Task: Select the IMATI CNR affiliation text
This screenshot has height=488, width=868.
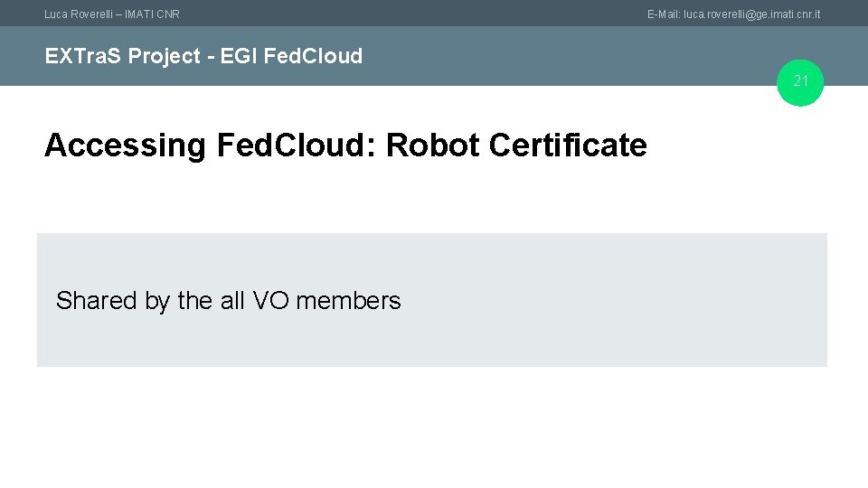Action: pyautogui.click(x=152, y=14)
